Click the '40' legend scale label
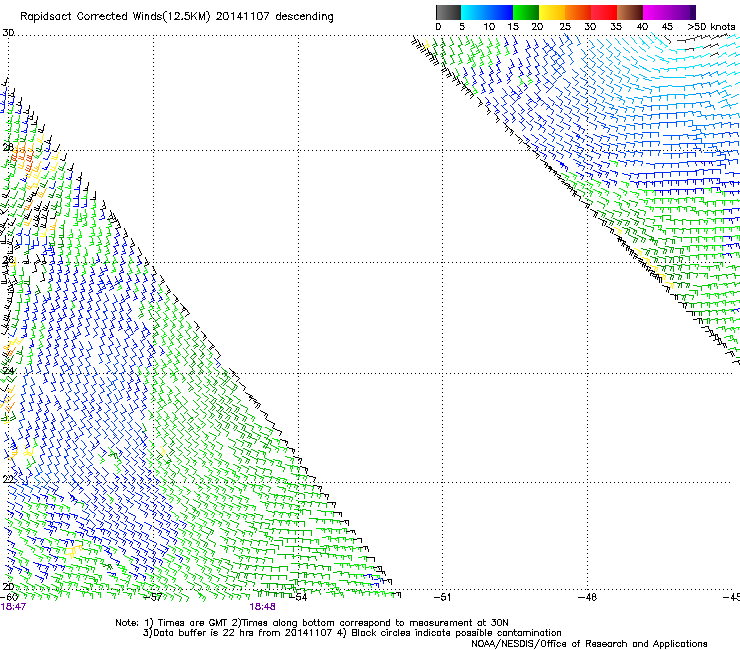Viewport: 740px width, 650px height. pyautogui.click(x=642, y=27)
